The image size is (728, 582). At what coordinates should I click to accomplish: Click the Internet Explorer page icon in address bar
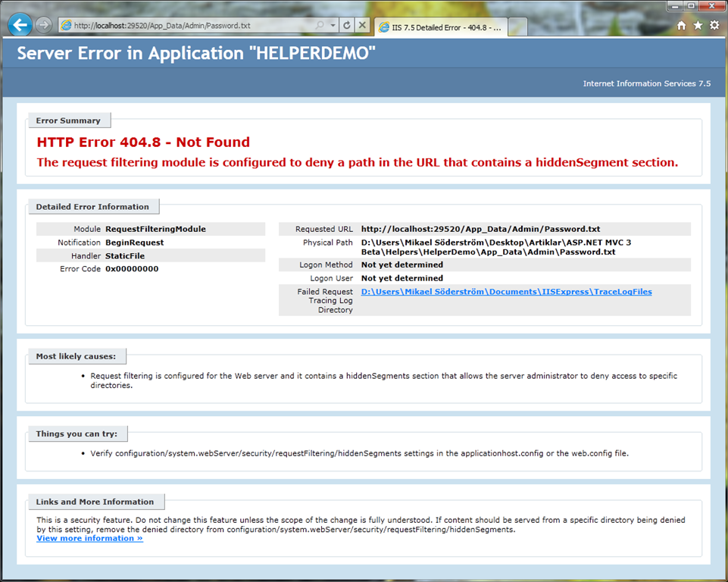(67, 25)
